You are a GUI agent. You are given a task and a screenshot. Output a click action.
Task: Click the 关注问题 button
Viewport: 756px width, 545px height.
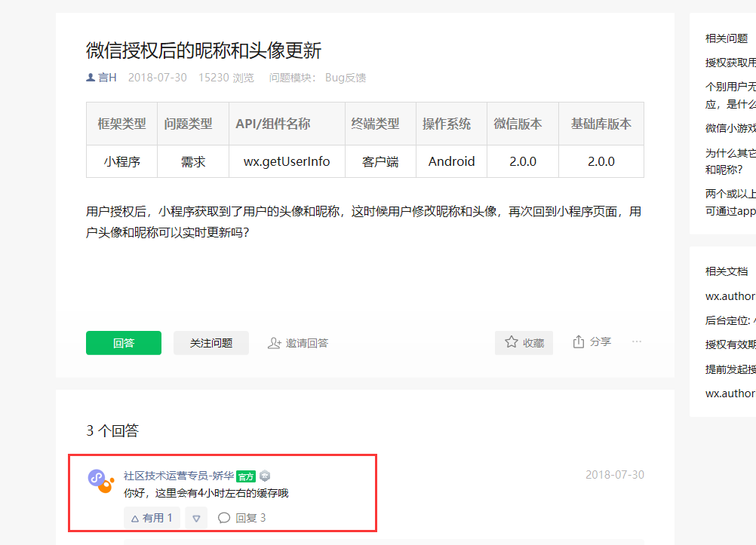[211, 343]
